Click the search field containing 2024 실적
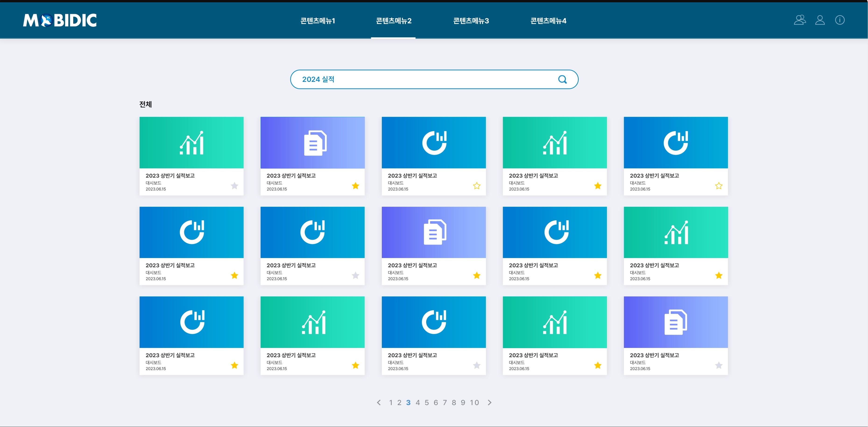Viewport: 868px width, 427px height. pos(421,80)
